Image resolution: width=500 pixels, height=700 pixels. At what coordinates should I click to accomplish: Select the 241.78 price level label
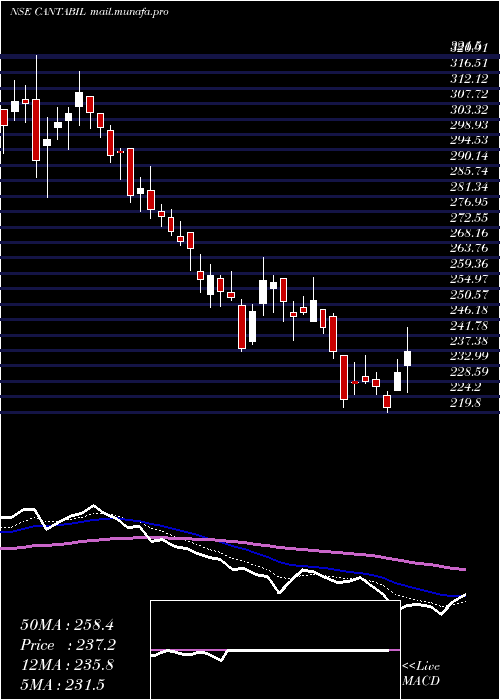click(x=469, y=325)
